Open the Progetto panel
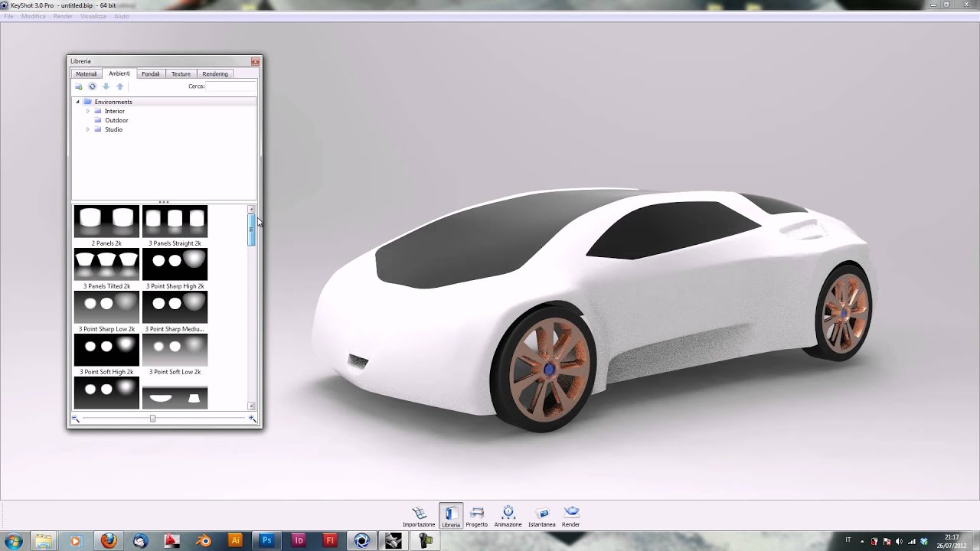 click(476, 517)
